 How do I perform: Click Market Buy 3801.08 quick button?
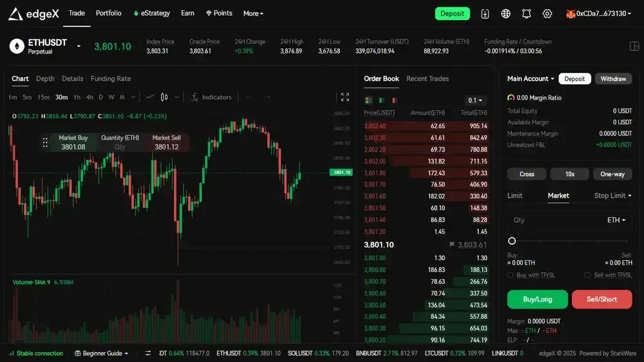pos(73,142)
